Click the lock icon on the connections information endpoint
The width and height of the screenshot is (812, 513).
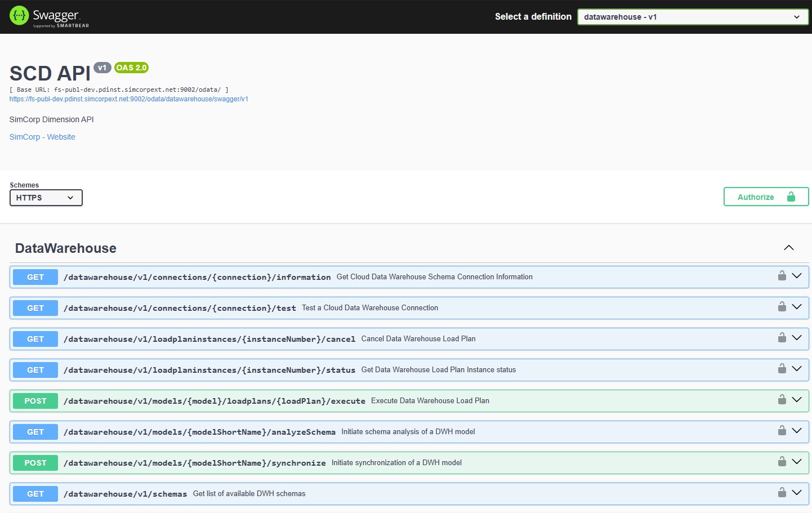[x=782, y=276]
